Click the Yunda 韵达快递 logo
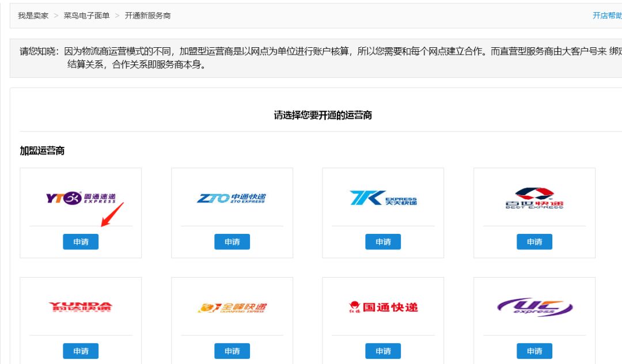 [x=81, y=307]
